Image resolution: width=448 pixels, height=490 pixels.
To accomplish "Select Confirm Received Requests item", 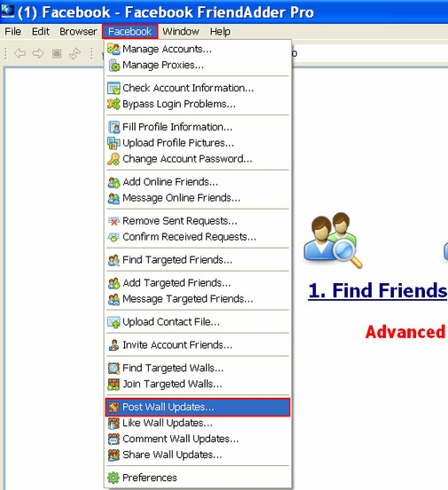I will [198, 237].
